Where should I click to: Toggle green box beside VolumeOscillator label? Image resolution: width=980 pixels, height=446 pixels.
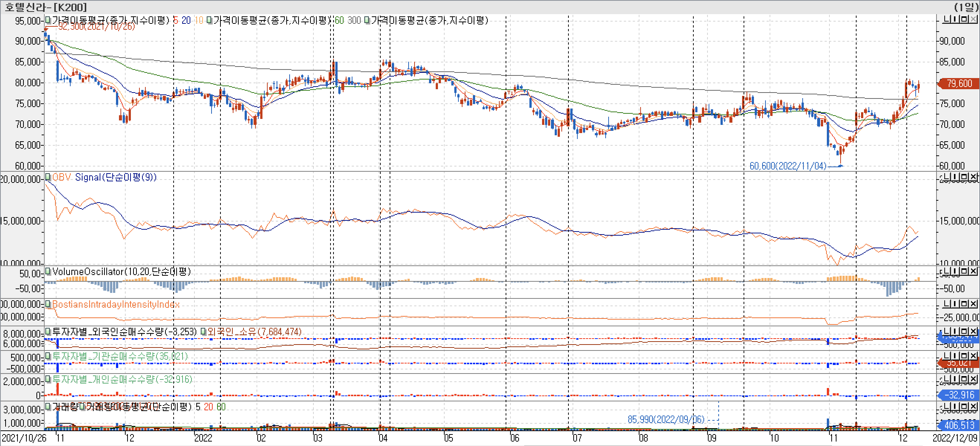(x=48, y=271)
